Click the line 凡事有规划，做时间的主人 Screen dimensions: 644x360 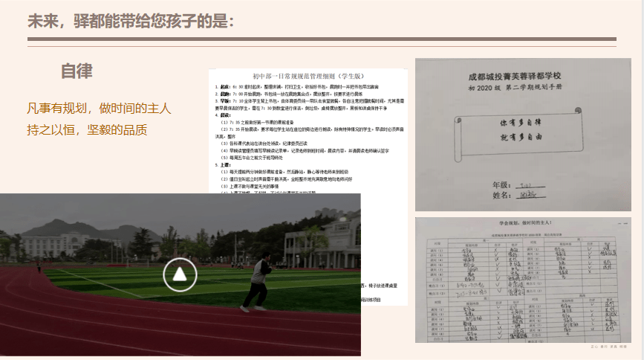pos(99,108)
